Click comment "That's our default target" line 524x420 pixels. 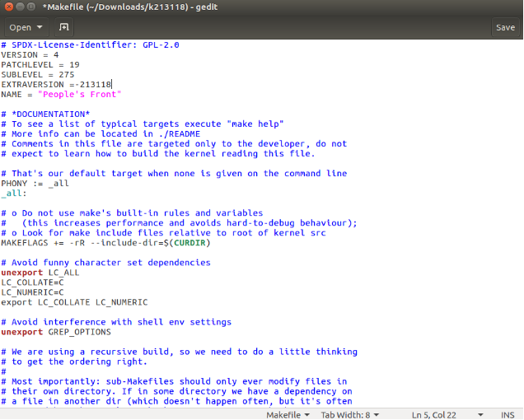[x=174, y=174]
